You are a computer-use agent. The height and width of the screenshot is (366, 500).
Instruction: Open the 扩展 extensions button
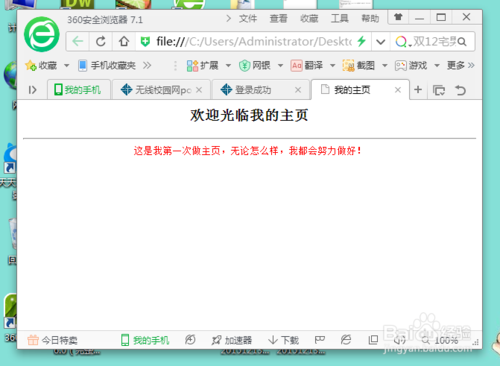click(202, 65)
